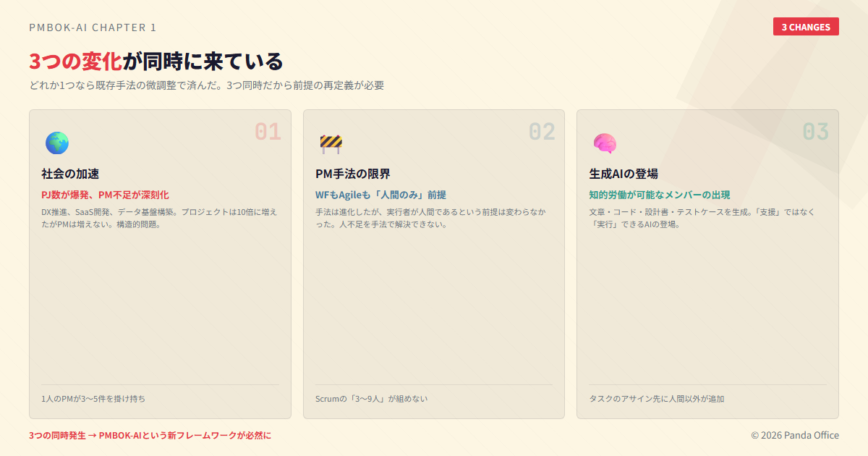Click blue subtitle WFもAgileも「人間のみ」前提
The width and height of the screenshot is (868, 456).
pyautogui.click(x=380, y=195)
